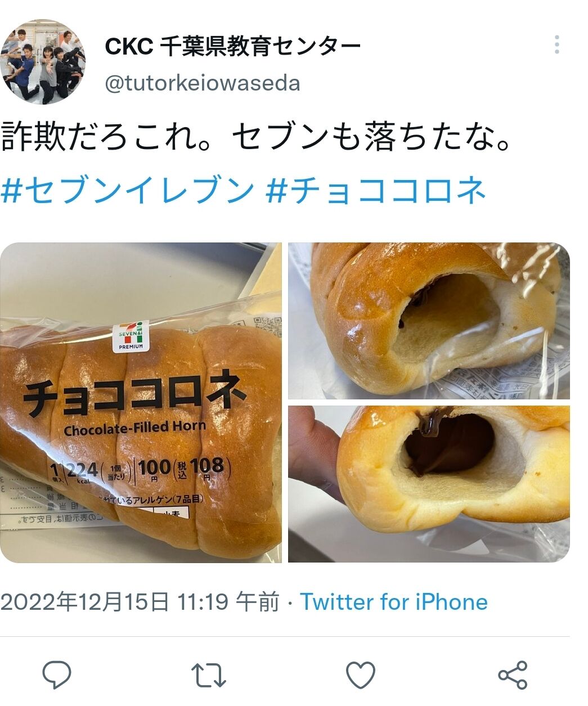View the packaged チョココロネ photo
This screenshot has width=588, height=706.
[x=141, y=402]
